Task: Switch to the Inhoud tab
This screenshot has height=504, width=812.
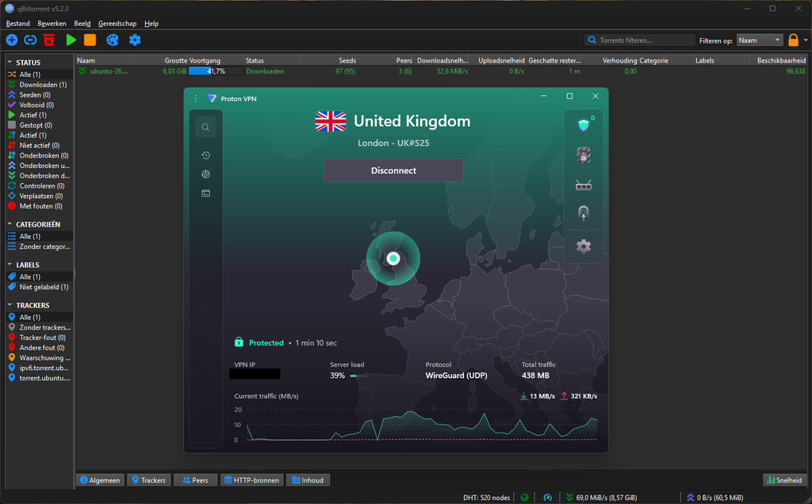Action: click(308, 480)
